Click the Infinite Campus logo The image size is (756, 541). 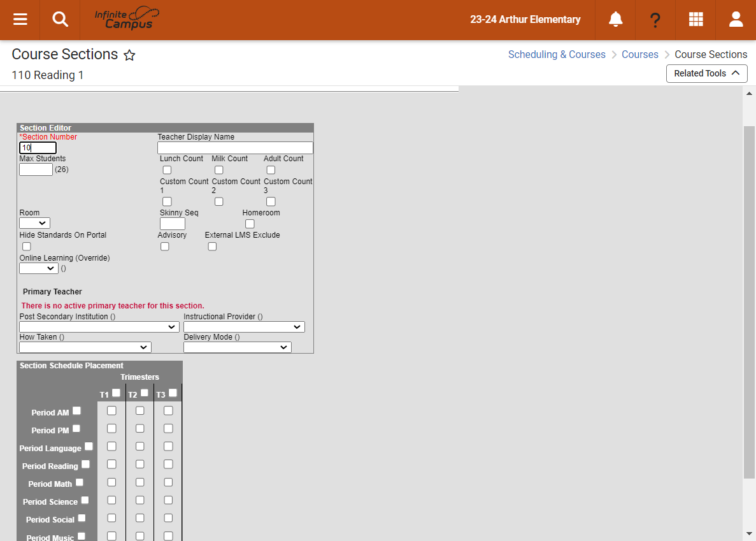pos(127,19)
